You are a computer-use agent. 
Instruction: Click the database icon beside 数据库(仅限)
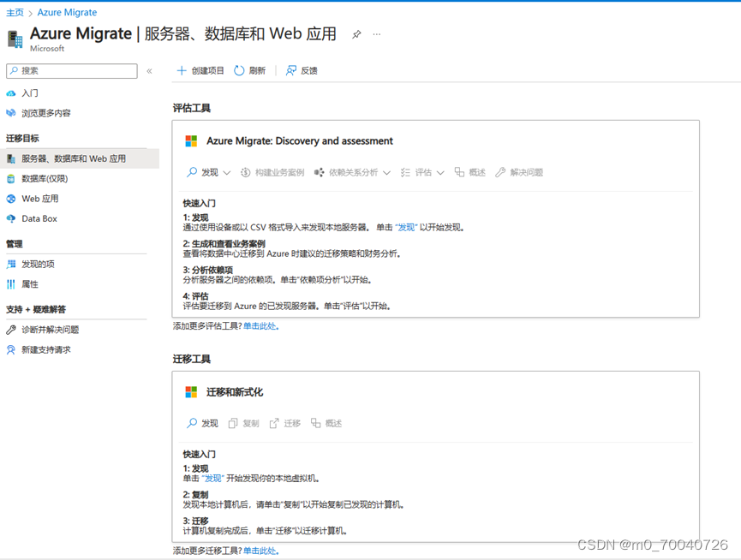click(x=11, y=179)
